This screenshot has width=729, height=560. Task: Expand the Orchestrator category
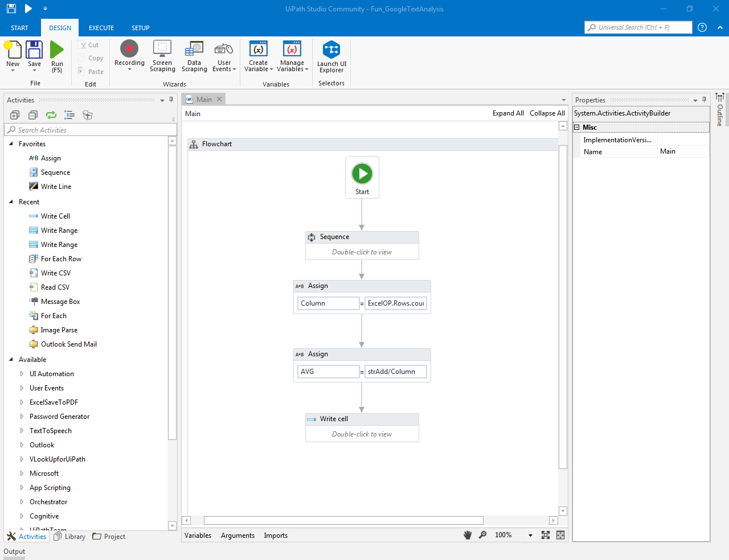(22, 502)
